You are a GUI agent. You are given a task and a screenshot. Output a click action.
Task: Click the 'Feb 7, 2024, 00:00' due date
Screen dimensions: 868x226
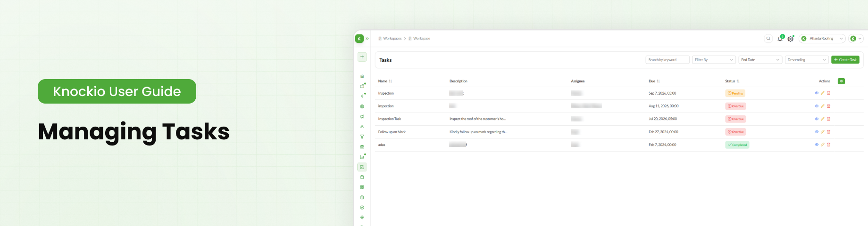[x=662, y=145]
